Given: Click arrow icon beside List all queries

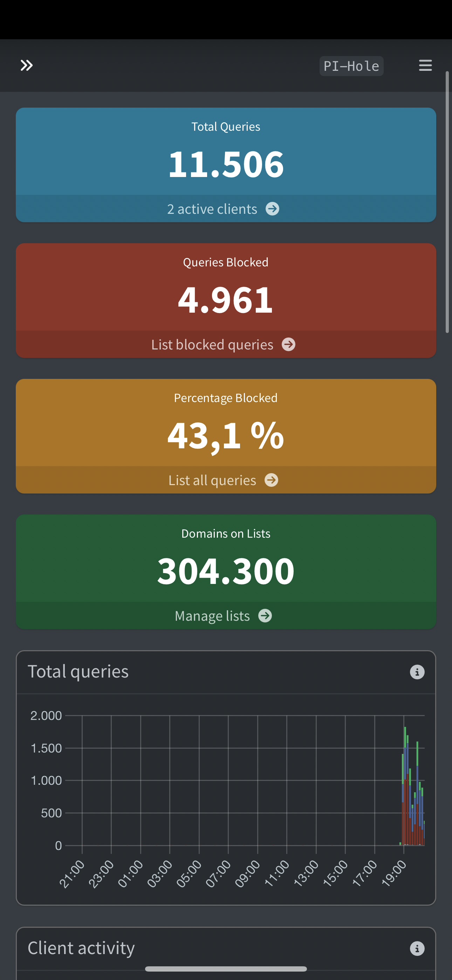Looking at the screenshot, I should point(271,480).
